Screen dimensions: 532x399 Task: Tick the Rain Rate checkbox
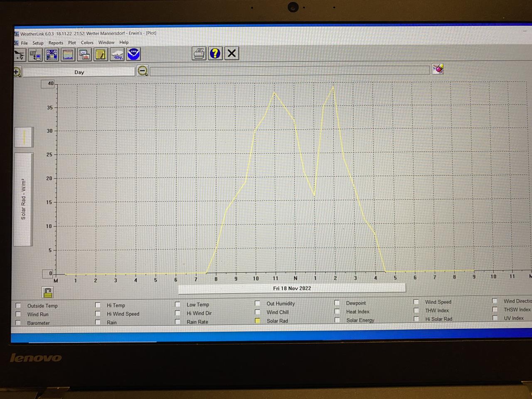(177, 322)
